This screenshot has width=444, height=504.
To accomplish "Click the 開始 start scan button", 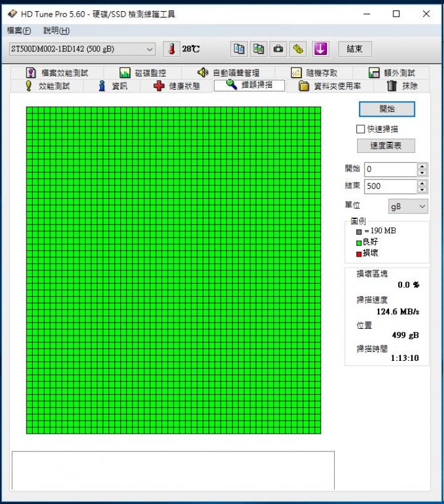I will [387, 109].
